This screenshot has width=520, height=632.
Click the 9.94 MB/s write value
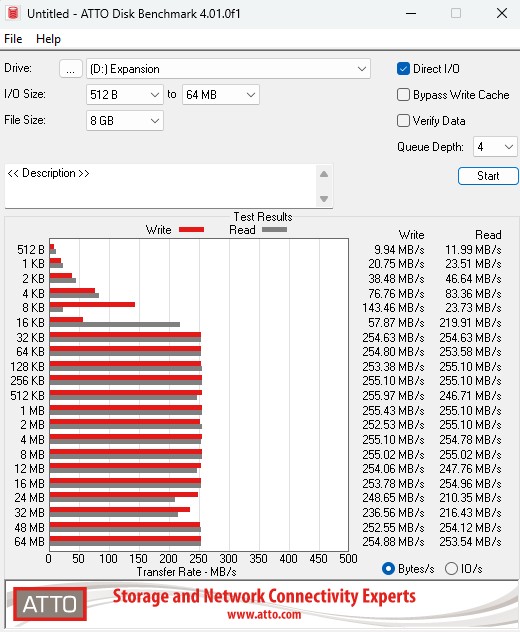[399, 250]
